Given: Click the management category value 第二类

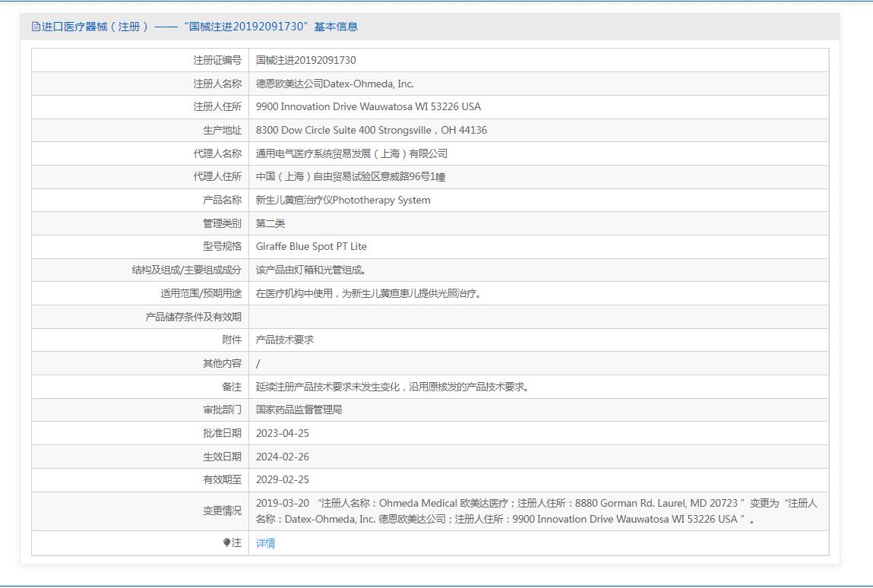Looking at the screenshot, I should pyautogui.click(x=270, y=223).
